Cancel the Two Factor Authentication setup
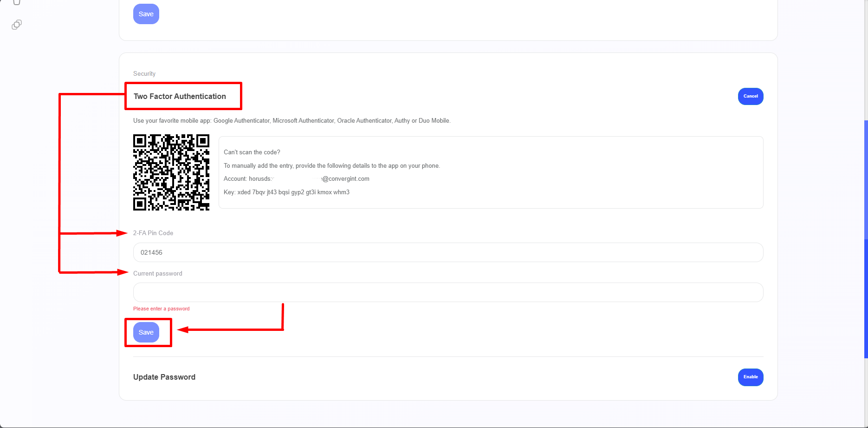 (x=750, y=96)
